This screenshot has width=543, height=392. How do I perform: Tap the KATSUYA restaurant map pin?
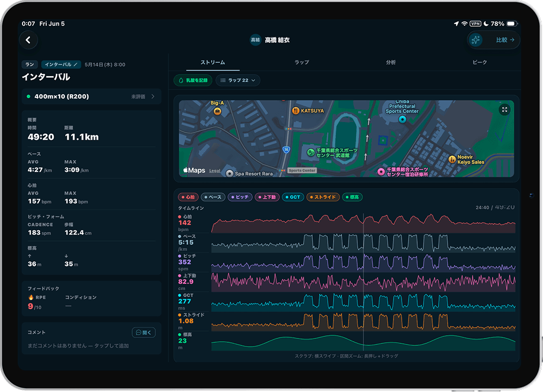click(296, 111)
